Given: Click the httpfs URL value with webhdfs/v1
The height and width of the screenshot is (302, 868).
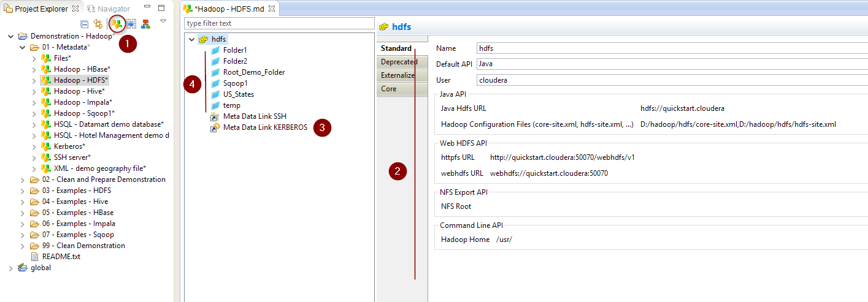Looking at the screenshot, I should (x=562, y=157).
